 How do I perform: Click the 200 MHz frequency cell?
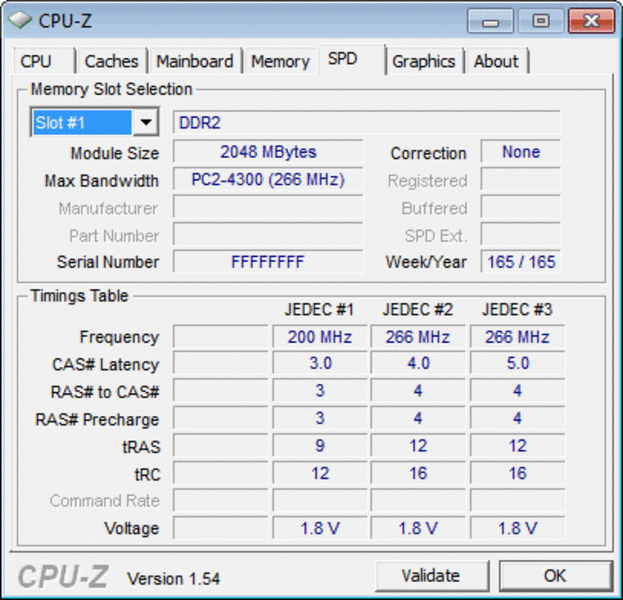pos(320,337)
